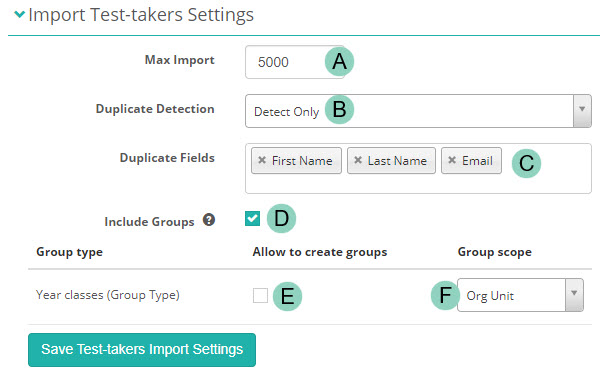The width and height of the screenshot is (600, 376).
Task: Click the Duplicate Fields label
Action: click(x=167, y=158)
